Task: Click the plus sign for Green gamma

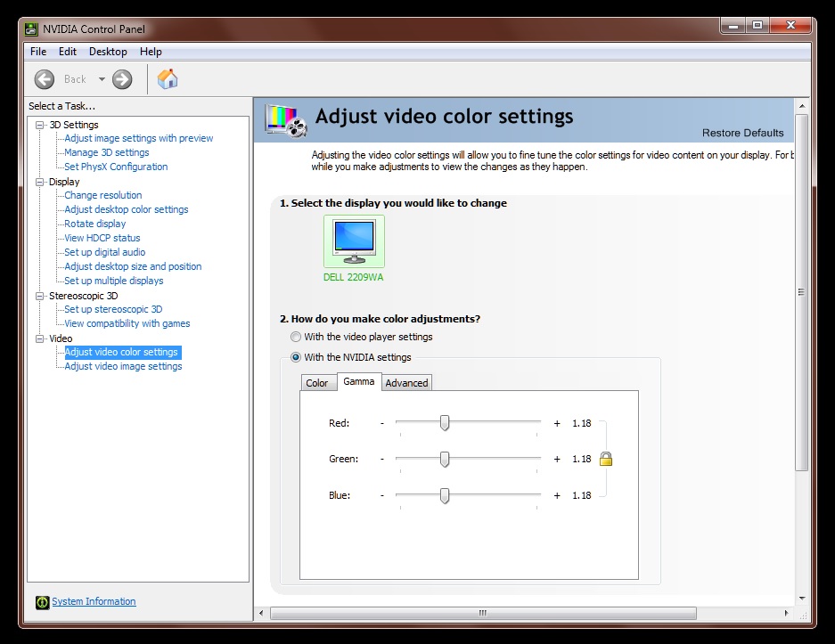Action: coord(557,459)
